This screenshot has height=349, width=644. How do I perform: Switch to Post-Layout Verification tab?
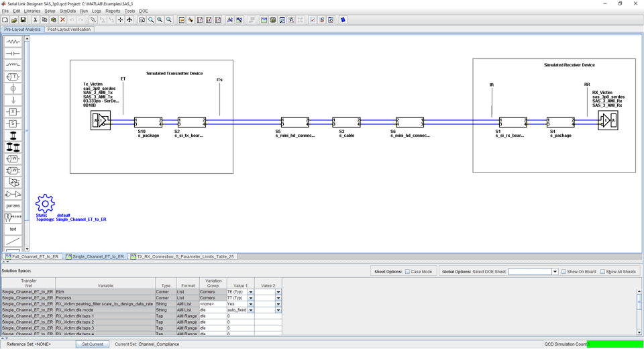click(x=68, y=30)
